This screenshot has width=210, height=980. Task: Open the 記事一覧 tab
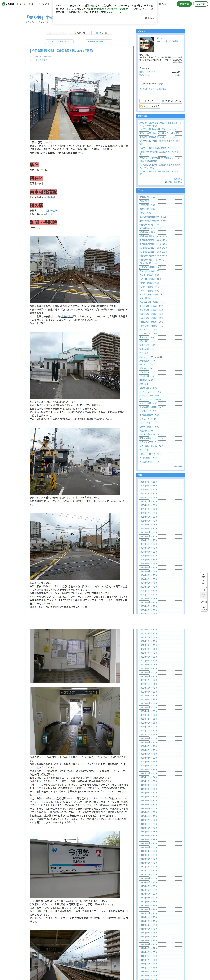pos(79,33)
